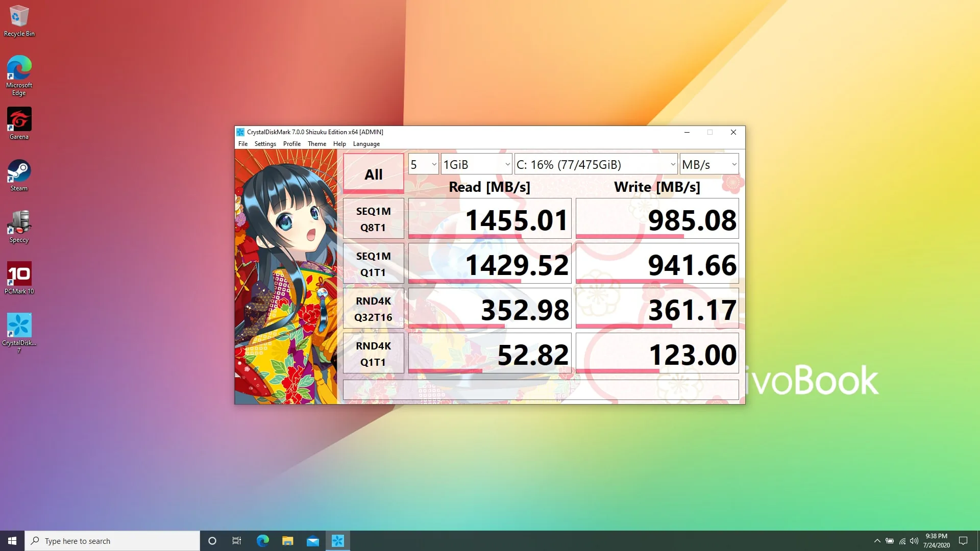Open the Recycle Bin desktop icon
Viewport: 980px width, 551px height.
(19, 21)
